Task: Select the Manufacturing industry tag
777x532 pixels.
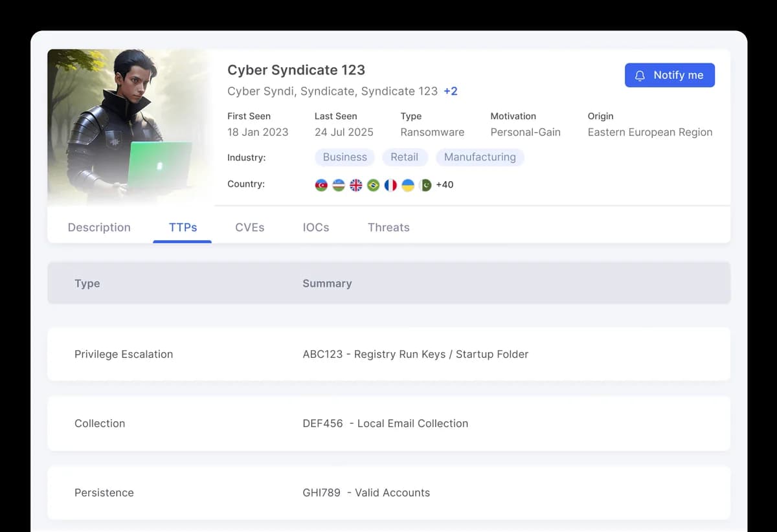Action: pos(480,157)
